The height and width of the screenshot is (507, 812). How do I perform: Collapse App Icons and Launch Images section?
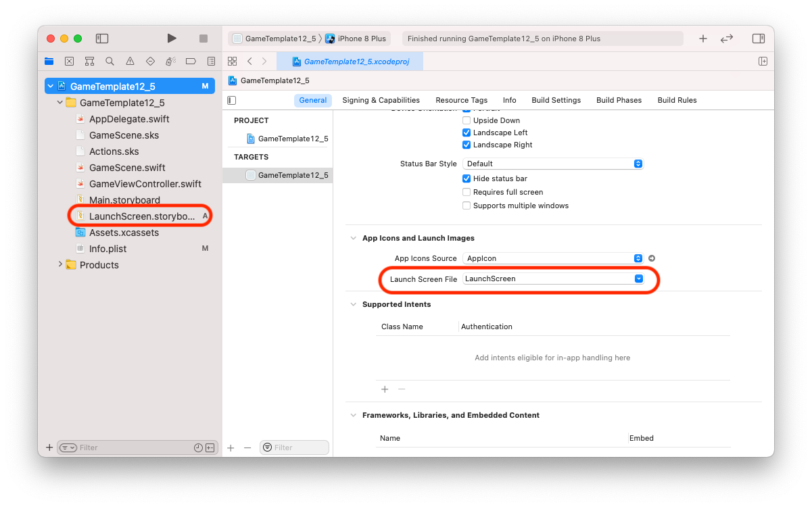tap(353, 238)
